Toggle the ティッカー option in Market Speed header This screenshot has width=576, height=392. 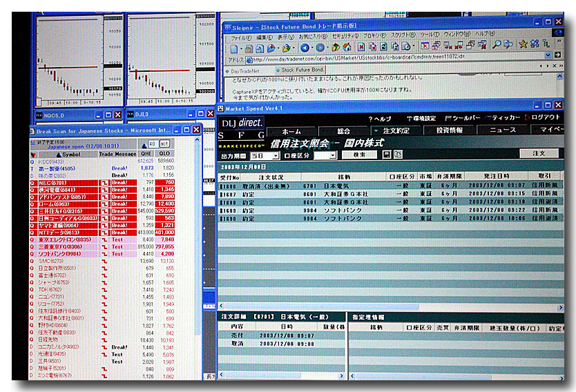click(503, 118)
